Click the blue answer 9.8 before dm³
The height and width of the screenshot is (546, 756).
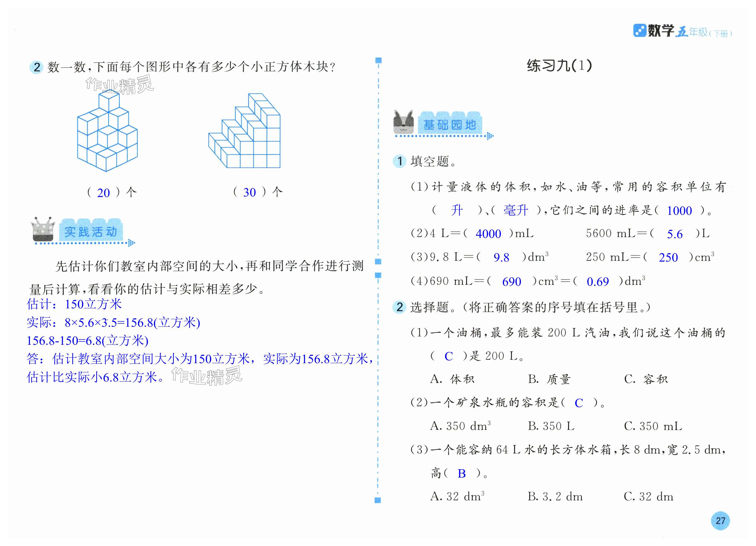pos(501,257)
